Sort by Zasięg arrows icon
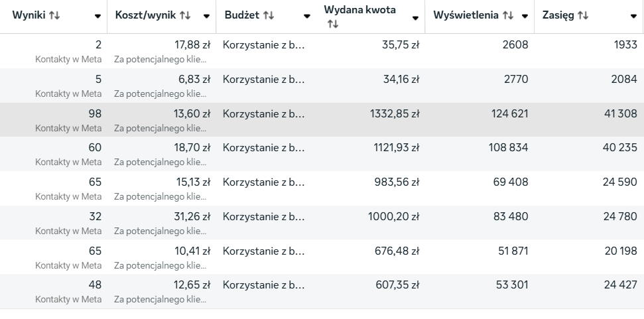Image resolution: width=644 pixels, height=319 pixels. coord(583,16)
